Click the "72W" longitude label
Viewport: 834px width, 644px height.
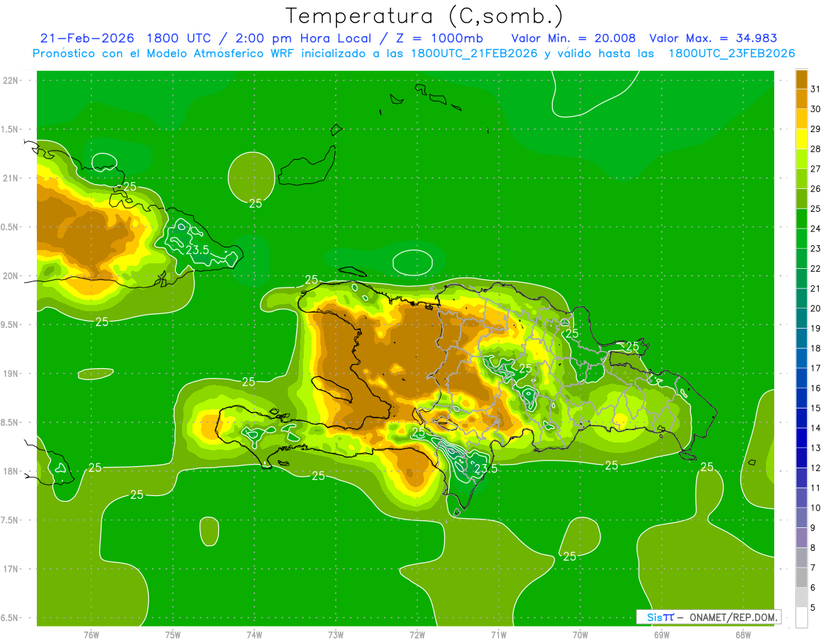pyautogui.click(x=417, y=634)
